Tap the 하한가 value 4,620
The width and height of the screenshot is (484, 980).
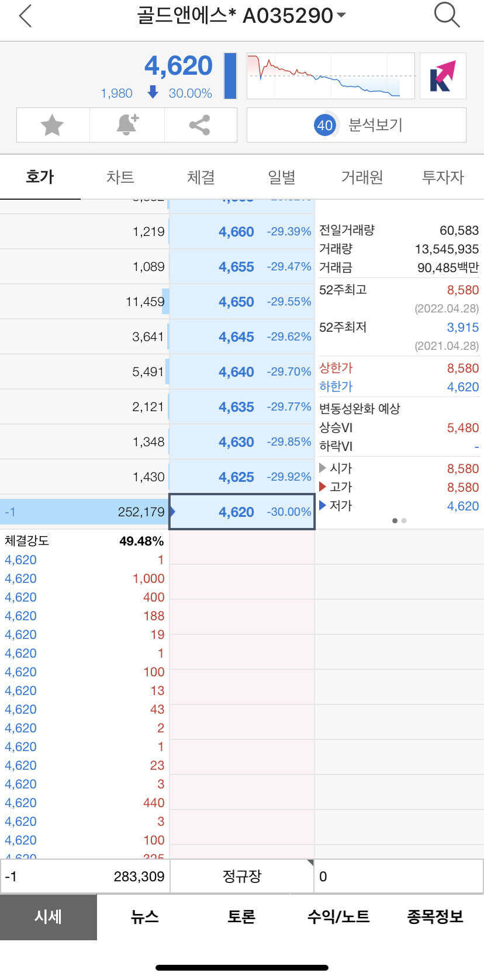[463, 387]
